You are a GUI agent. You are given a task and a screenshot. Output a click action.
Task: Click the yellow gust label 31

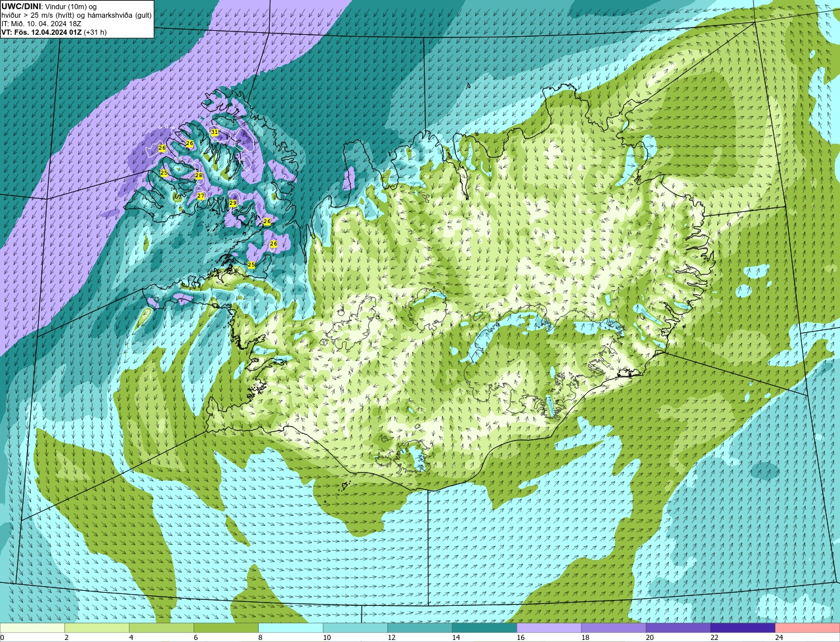(x=214, y=132)
